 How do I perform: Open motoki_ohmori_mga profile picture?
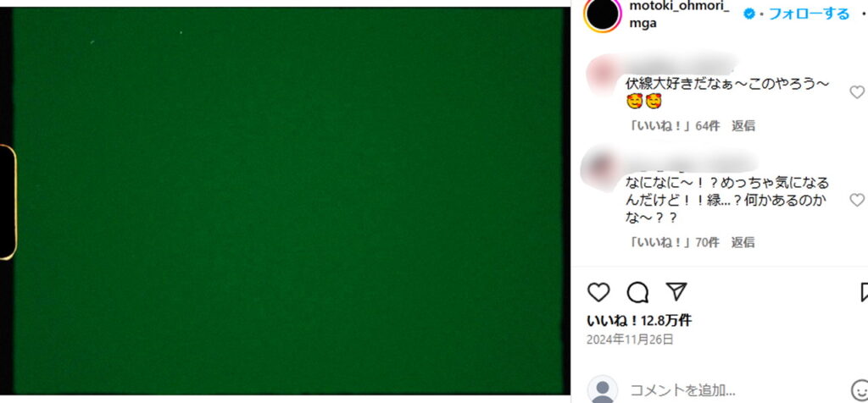tap(603, 14)
